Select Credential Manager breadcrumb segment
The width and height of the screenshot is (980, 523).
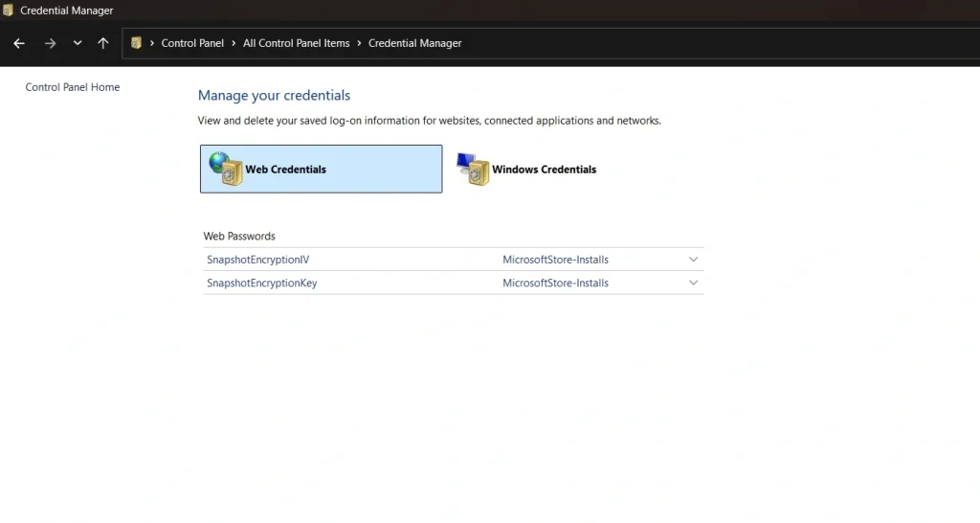tap(415, 43)
